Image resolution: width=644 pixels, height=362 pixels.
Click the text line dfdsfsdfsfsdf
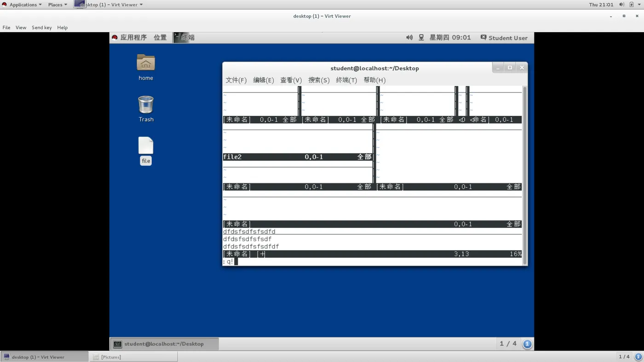click(x=247, y=239)
